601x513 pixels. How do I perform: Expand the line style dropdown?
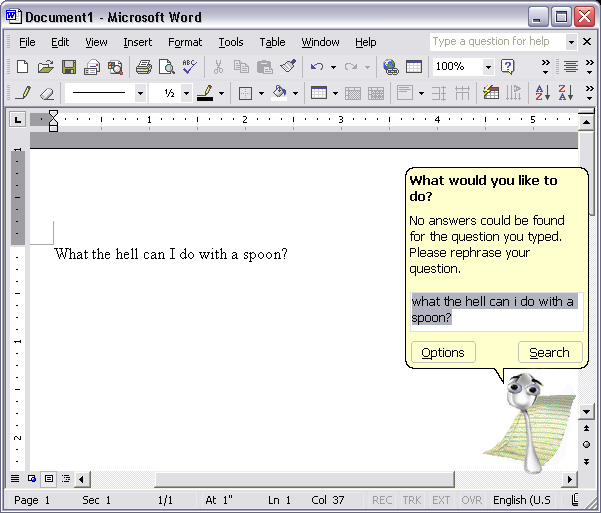tap(140, 93)
